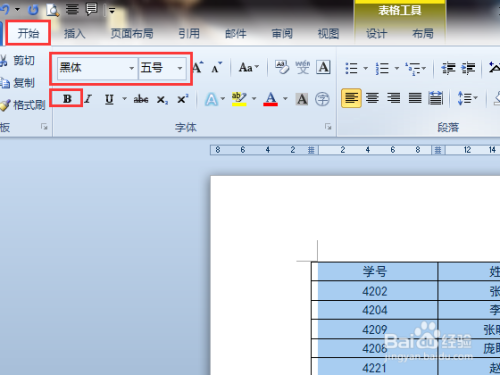This screenshot has width=500, height=375.
Task: Open the 页面布局 tab
Action: point(132,33)
